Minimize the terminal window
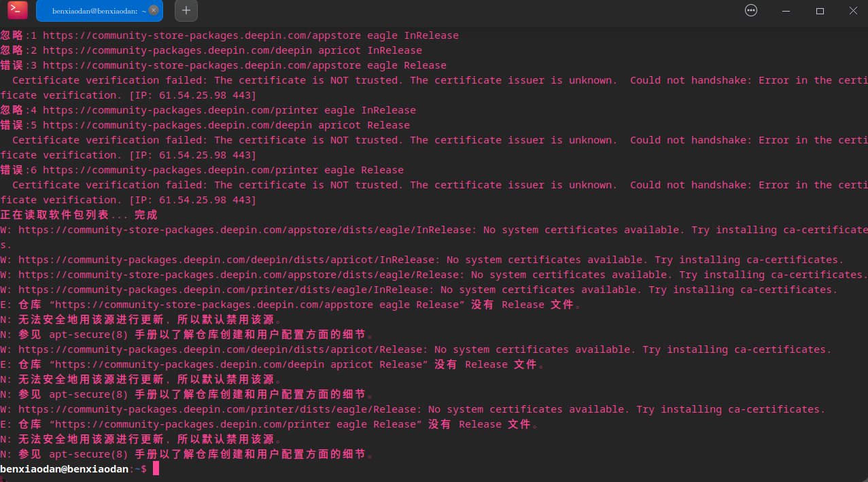 pos(786,11)
